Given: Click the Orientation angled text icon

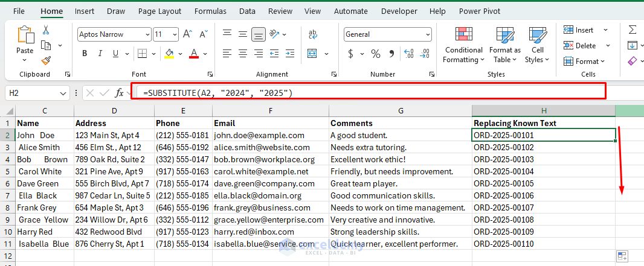Looking at the screenshot, I should pos(275,34).
